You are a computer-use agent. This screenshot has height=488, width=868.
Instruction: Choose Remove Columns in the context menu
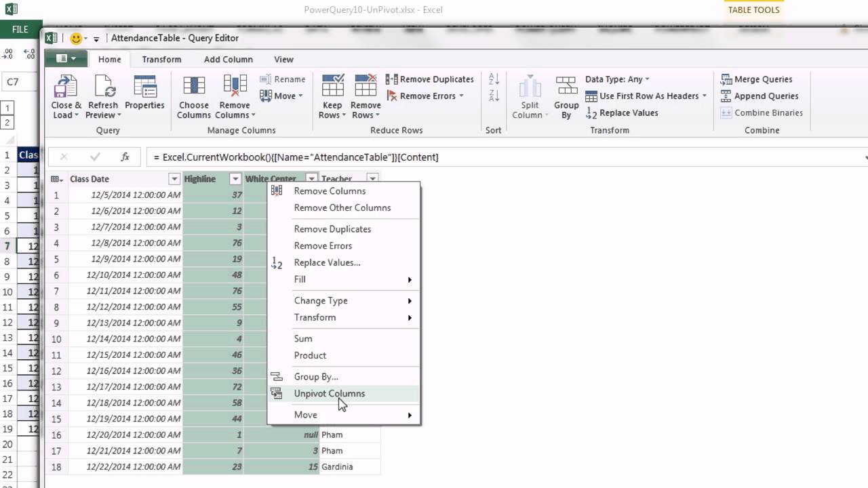[344, 191]
